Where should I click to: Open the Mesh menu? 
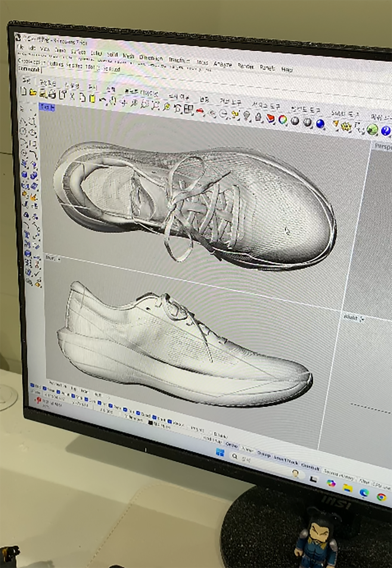[128, 56]
